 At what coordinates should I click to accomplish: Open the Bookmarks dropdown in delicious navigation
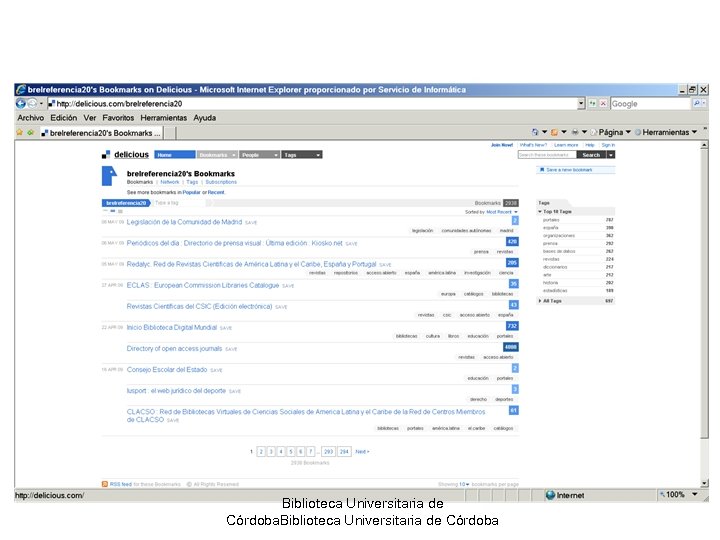[217, 155]
